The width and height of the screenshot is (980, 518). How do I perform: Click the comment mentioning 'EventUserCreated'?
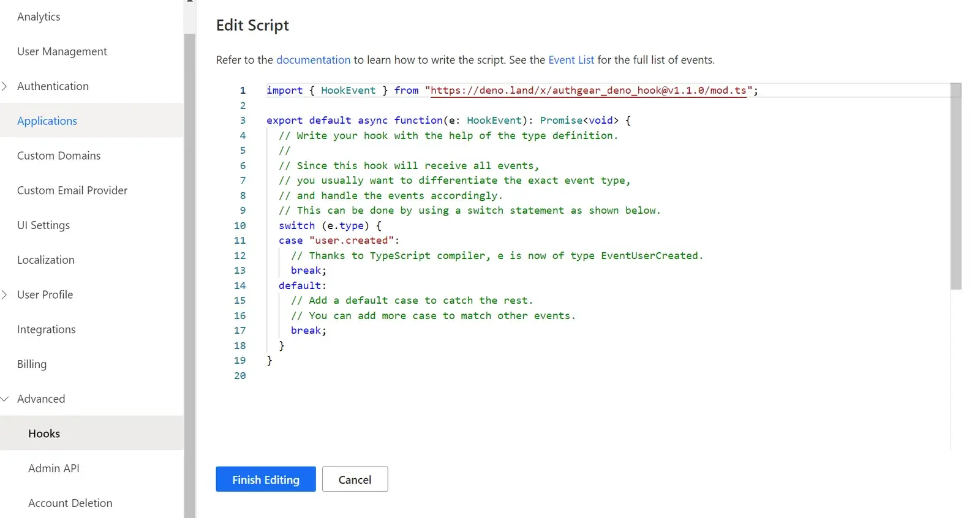[497, 256]
